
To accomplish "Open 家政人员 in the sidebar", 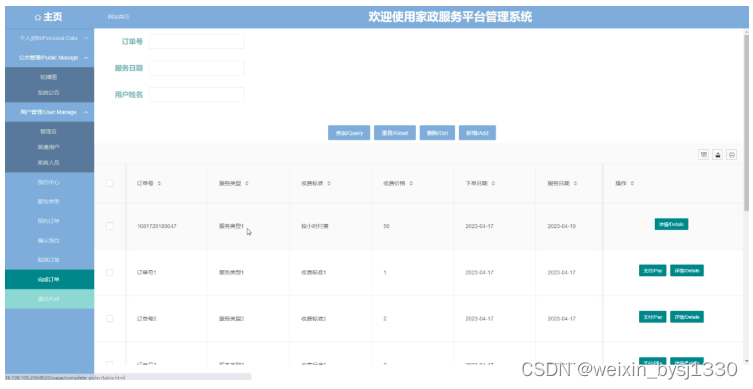I will point(49,163).
